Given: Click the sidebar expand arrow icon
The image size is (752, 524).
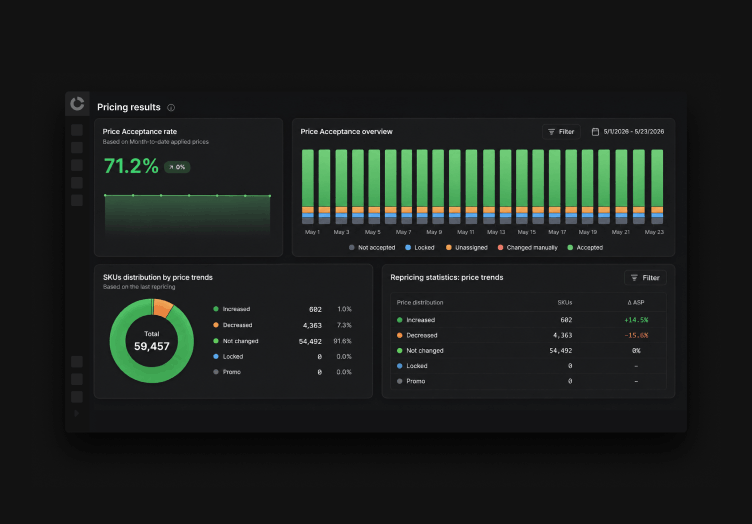Looking at the screenshot, I should pyautogui.click(x=77, y=413).
